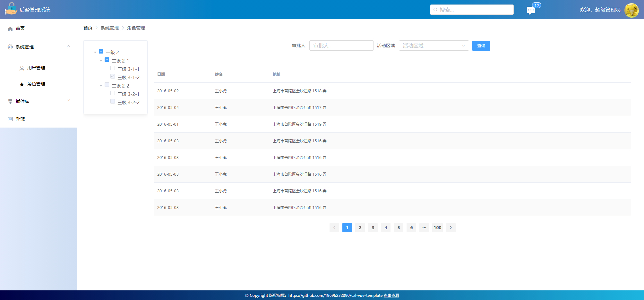This screenshot has height=300, width=644.
Task: Jump to page 100
Action: tap(437, 228)
